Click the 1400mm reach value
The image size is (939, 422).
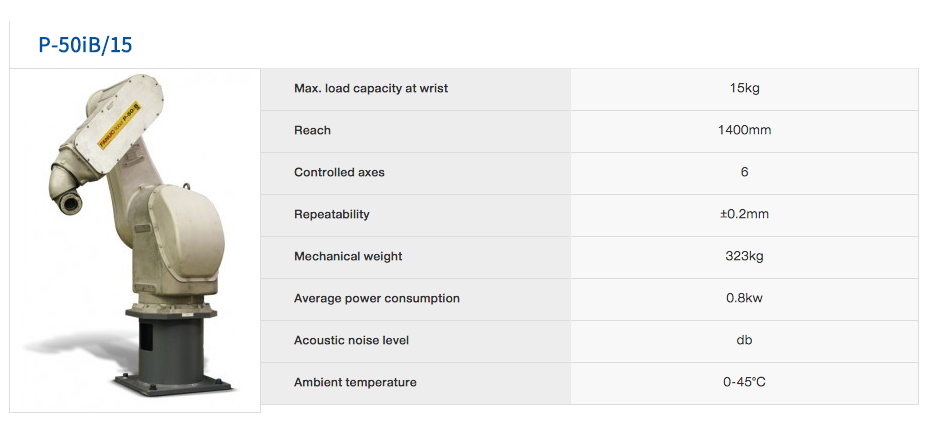pos(744,130)
